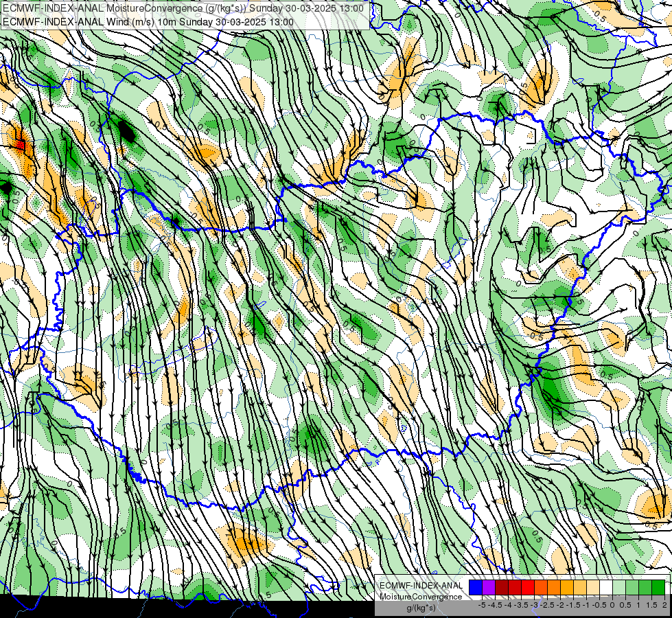Image resolution: width=672 pixels, height=618 pixels.
Task: Click the MoistureConvergence title line at top
Action: [x=183, y=8]
